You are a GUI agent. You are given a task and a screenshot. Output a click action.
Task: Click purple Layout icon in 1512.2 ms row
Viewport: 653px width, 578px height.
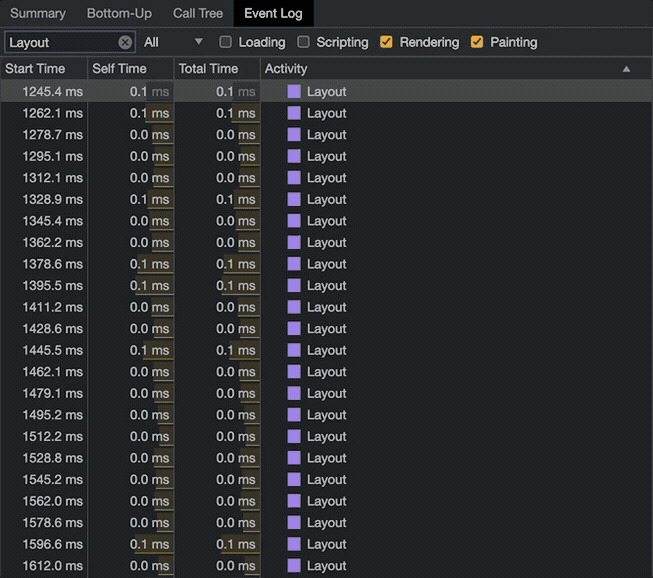coord(294,436)
